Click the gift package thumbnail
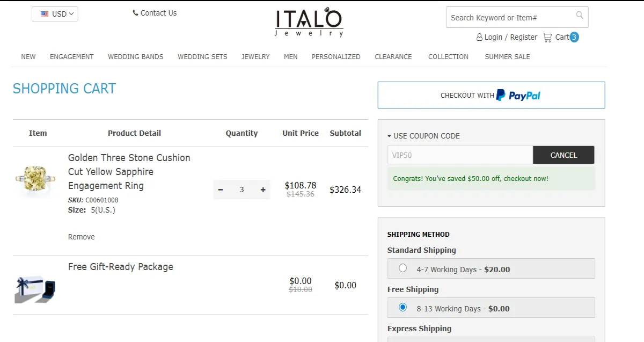 coord(36,290)
